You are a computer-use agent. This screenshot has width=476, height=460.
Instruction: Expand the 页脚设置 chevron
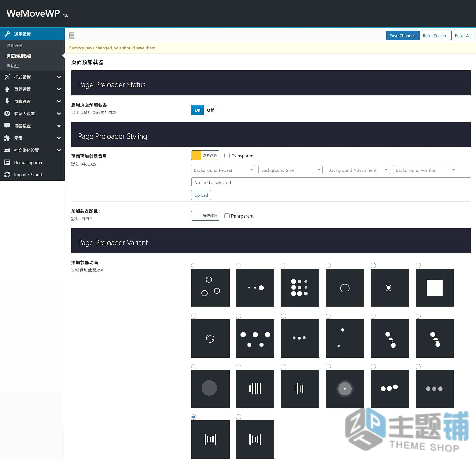tap(59, 101)
